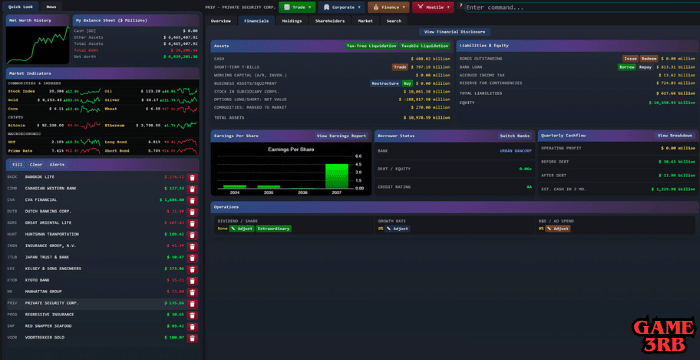Switch to the Market tab
Image resolution: width=700 pixels, height=360 pixels.
pos(366,21)
